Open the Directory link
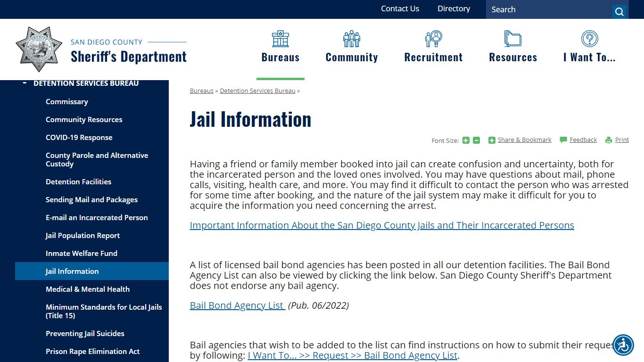The width and height of the screenshot is (644, 362). coord(454,8)
